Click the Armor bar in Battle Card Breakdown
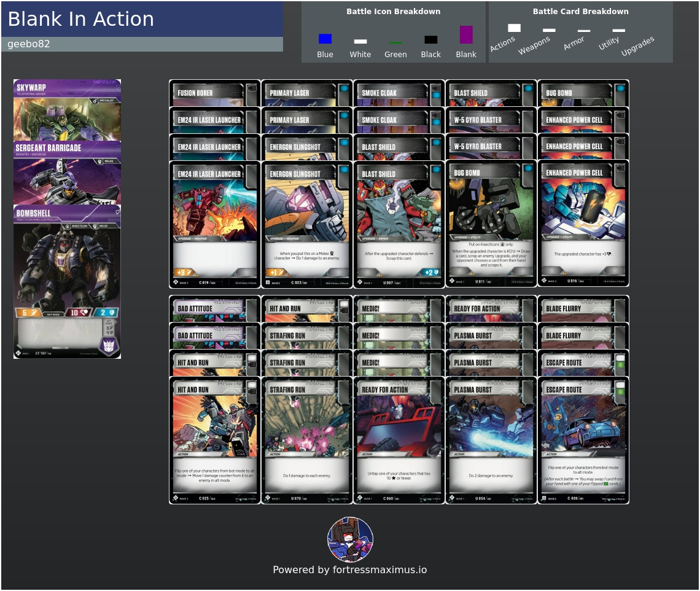 coord(584,31)
